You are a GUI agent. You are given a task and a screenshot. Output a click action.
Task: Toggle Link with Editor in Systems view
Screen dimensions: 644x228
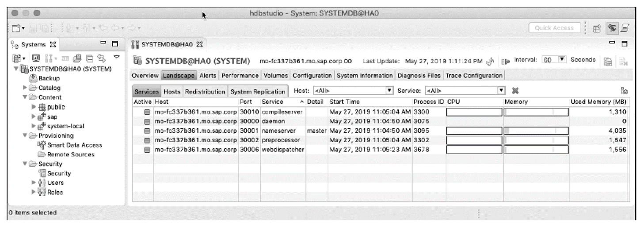[x=101, y=58]
